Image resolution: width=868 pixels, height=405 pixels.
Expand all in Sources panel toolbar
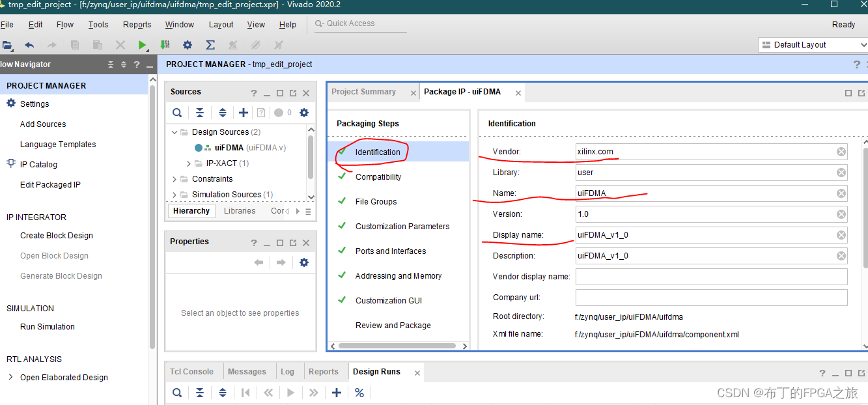coord(222,113)
